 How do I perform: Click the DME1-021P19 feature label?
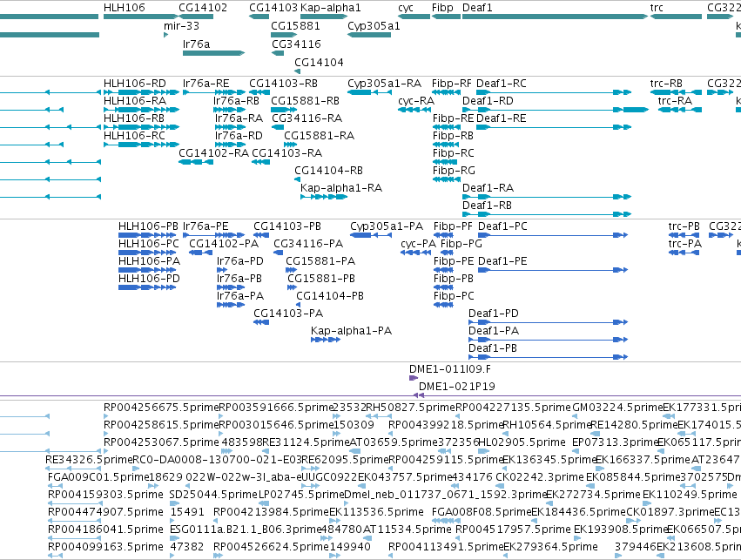[x=457, y=387]
